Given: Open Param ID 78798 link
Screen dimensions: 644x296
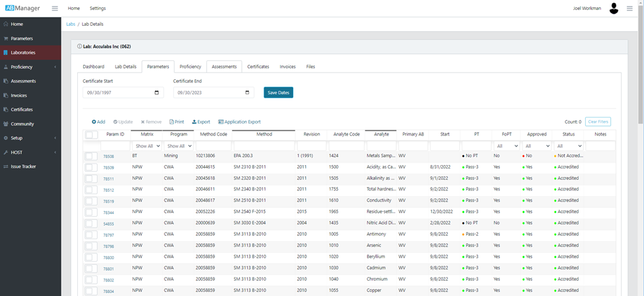Looking at the screenshot, I should point(108,246).
